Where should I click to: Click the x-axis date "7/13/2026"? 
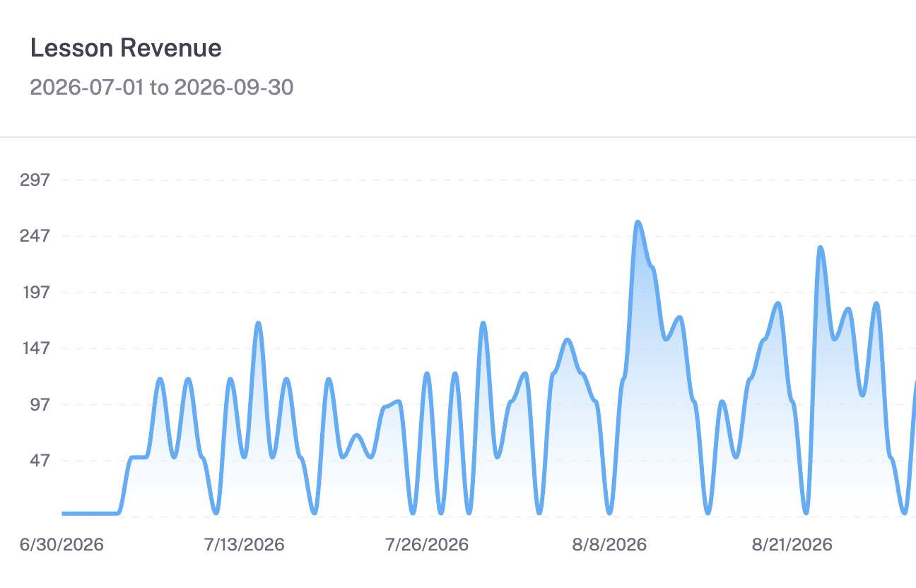[x=245, y=545]
